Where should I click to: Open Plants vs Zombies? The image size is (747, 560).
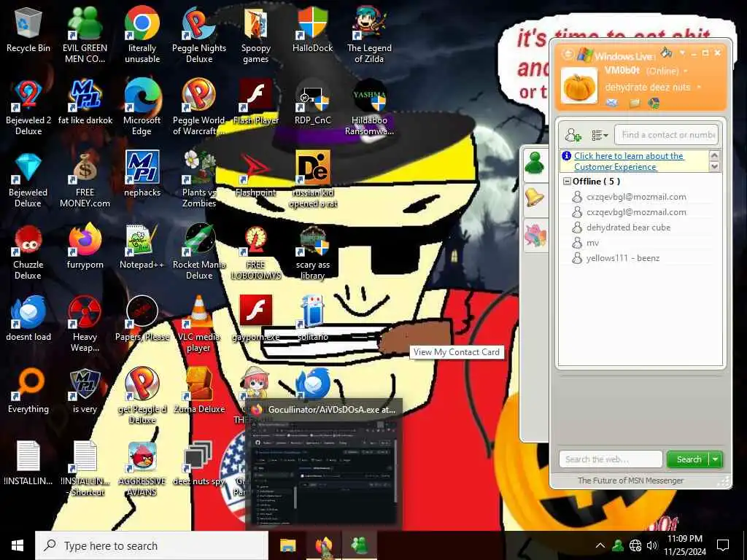199,179
